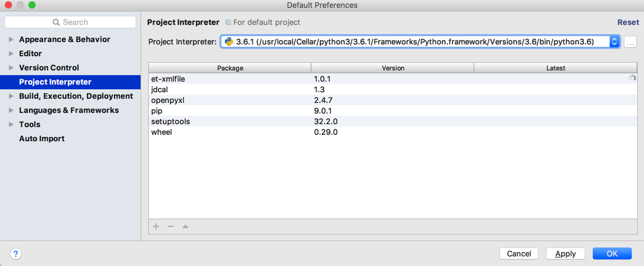Click the interpreter settings ellipsis button

630,42
